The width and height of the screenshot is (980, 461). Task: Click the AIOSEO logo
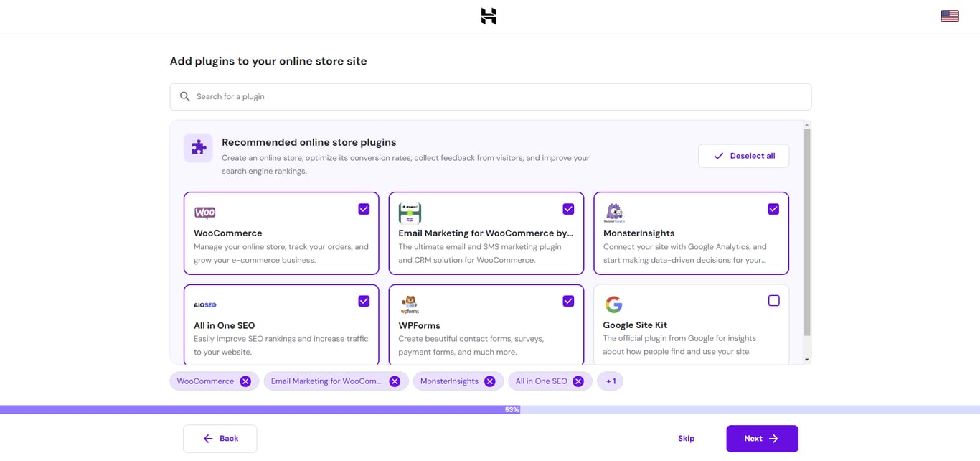[x=205, y=304]
